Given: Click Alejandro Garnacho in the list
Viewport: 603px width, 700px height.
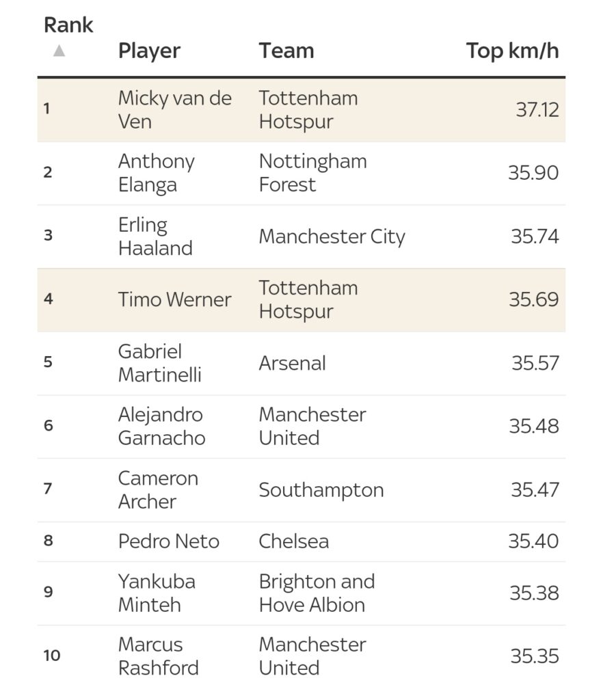Looking at the screenshot, I should tap(161, 426).
